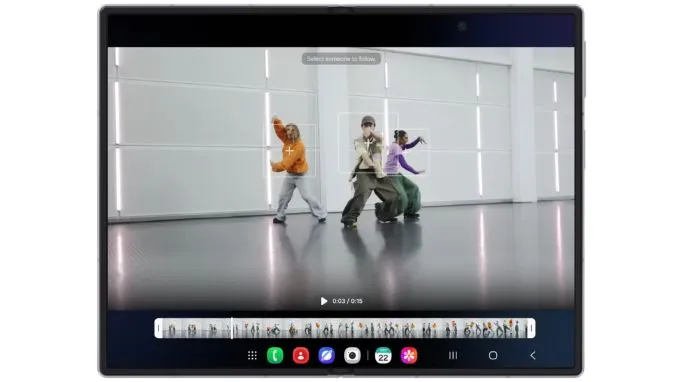The image size is (680, 382).
Task: Open the app drawer grid icon
Action: pos(252,356)
